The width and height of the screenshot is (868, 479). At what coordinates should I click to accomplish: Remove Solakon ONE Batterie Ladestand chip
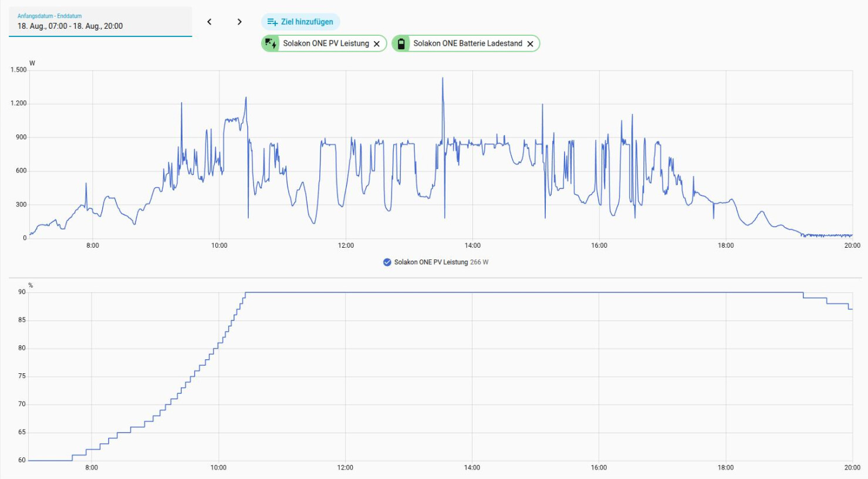pos(530,43)
